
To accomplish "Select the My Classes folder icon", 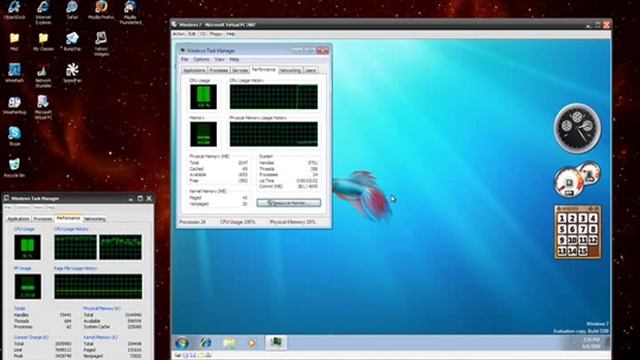I will pos(43,42).
